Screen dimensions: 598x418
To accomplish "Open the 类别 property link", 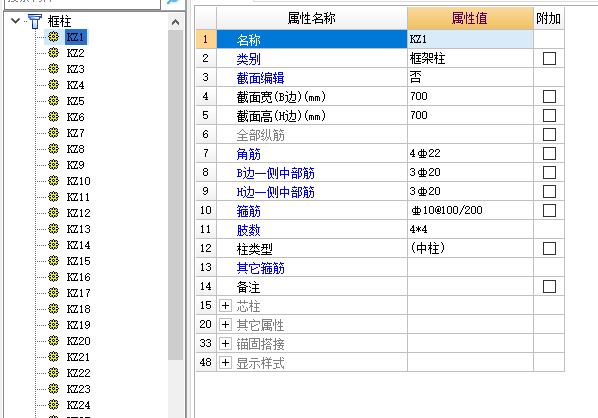I will pyautogui.click(x=248, y=59).
